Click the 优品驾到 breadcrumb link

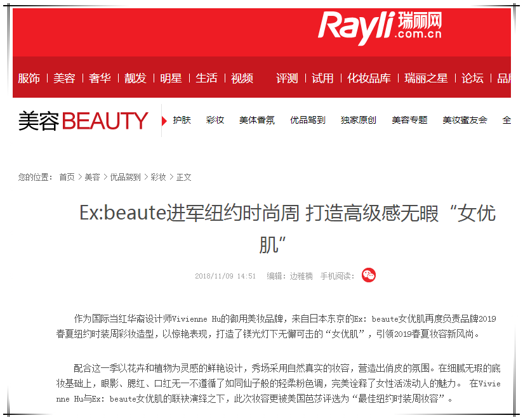pos(125,177)
